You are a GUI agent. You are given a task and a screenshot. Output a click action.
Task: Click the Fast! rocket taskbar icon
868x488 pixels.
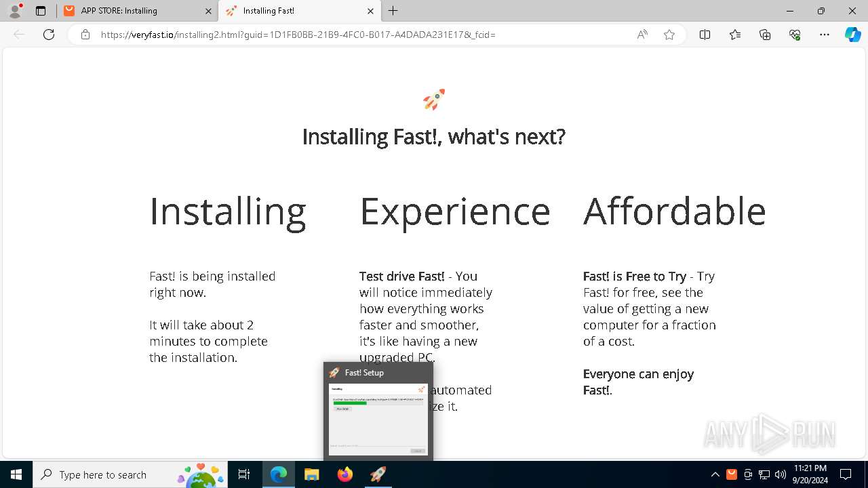pyautogui.click(x=378, y=474)
